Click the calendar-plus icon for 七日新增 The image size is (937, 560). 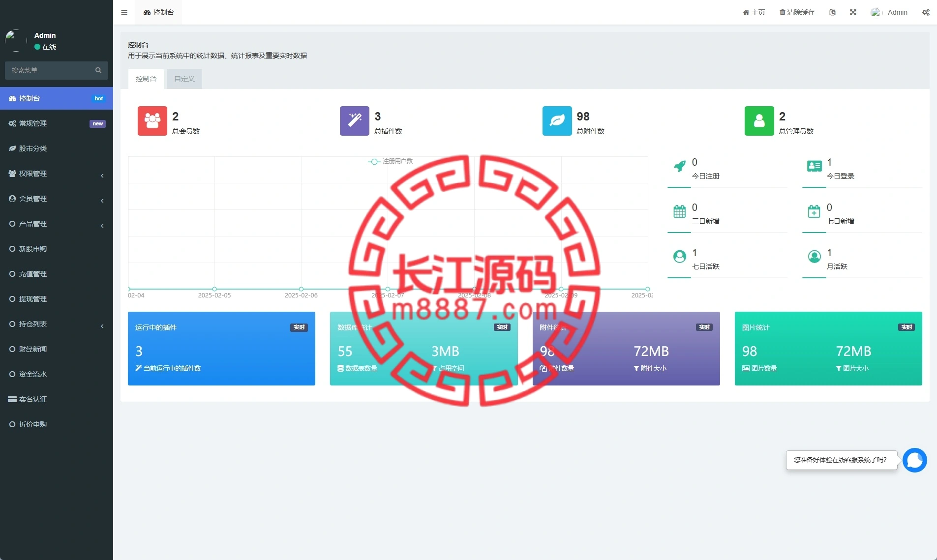815,211
